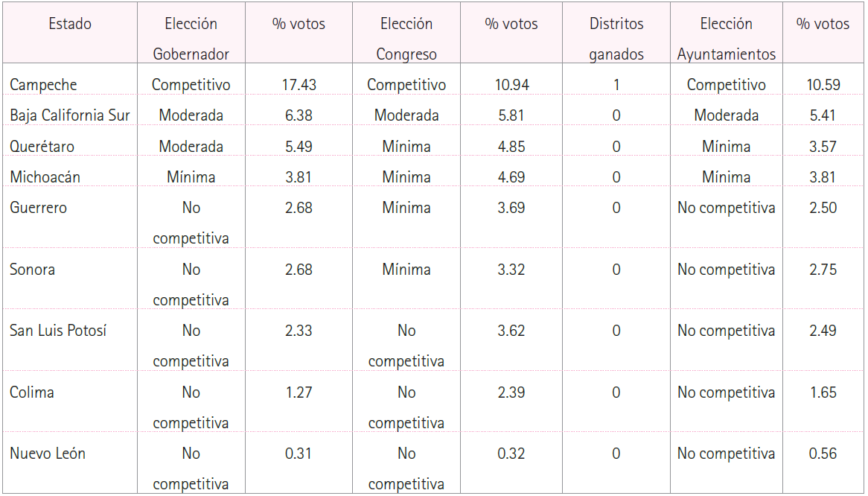
Task: Select the Guerrero state cell
Action: [38, 208]
